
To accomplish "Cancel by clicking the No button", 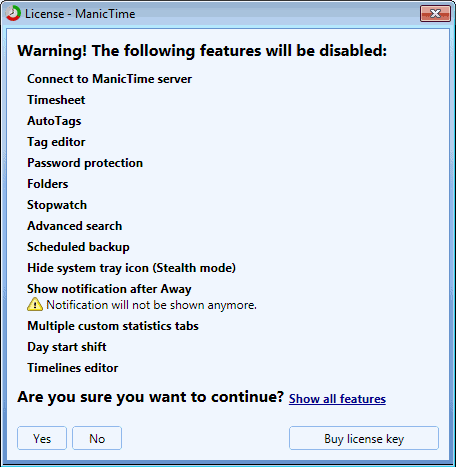I will (x=97, y=438).
